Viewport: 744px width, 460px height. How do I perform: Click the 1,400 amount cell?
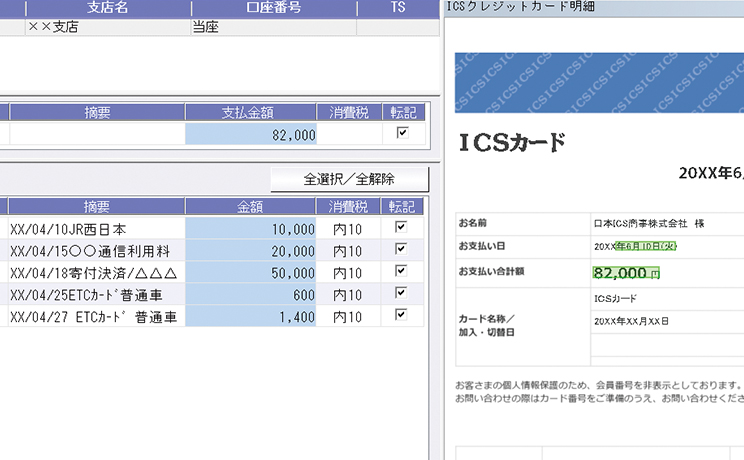coord(250,316)
